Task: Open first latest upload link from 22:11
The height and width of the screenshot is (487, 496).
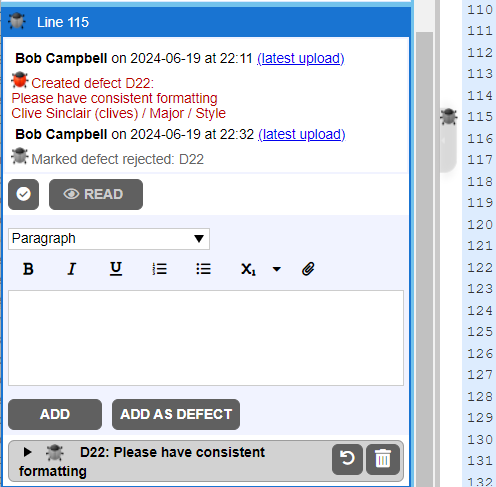Action: 300,58
